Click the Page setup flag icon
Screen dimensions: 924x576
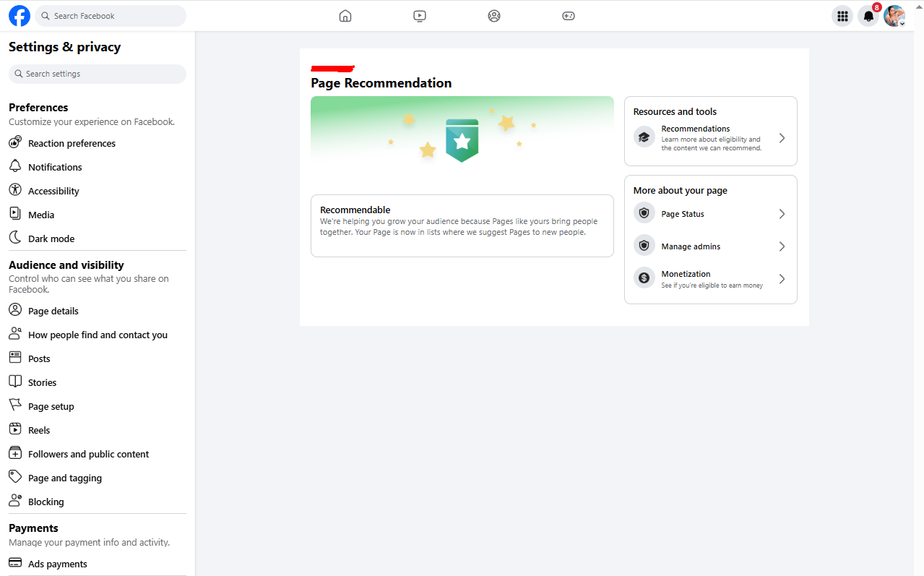click(15, 405)
